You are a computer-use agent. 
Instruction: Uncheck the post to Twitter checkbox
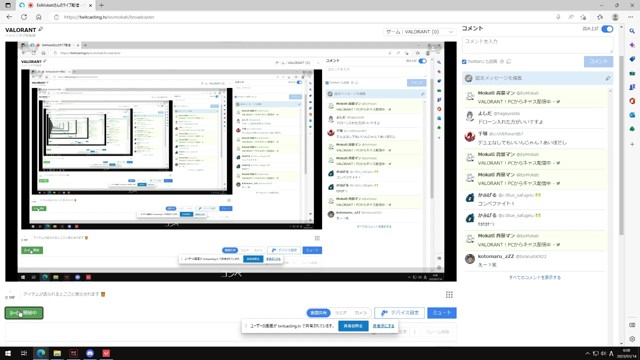[x=464, y=62]
